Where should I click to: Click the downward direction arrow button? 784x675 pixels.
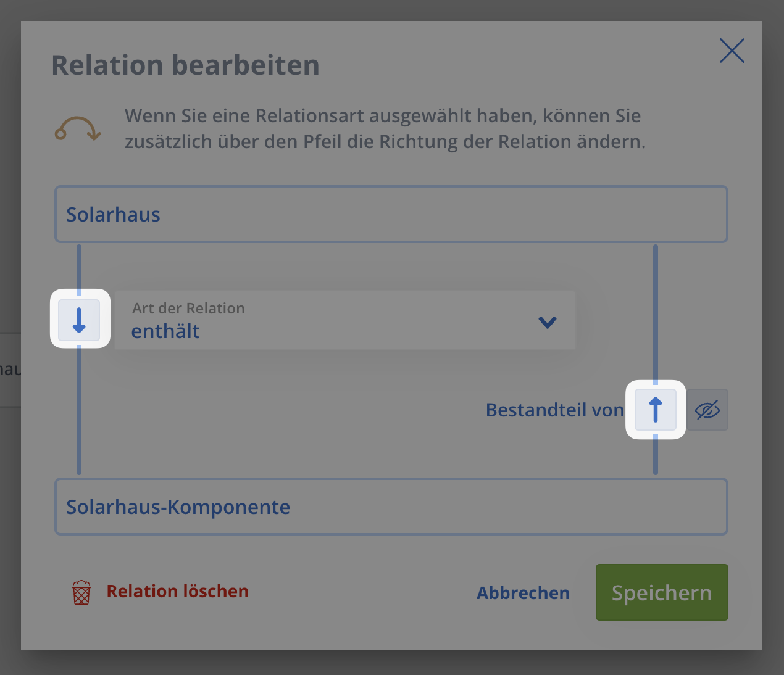[x=79, y=320]
